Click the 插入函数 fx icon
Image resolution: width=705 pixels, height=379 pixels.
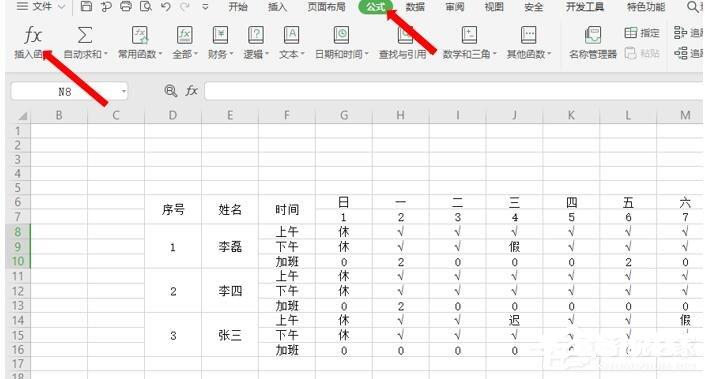click(33, 35)
